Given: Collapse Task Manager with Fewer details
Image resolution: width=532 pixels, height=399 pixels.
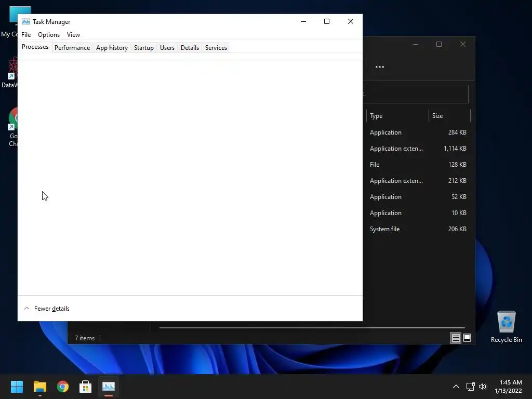Looking at the screenshot, I should tap(47, 309).
